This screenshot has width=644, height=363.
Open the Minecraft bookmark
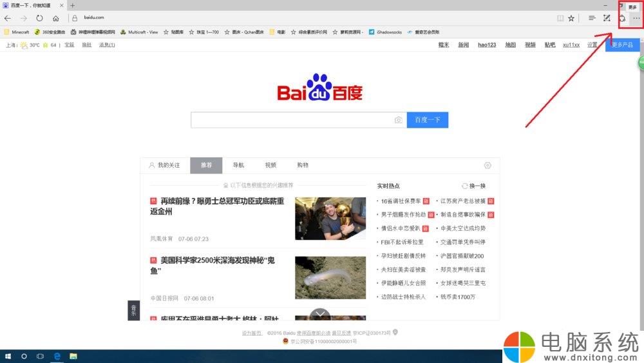point(17,32)
